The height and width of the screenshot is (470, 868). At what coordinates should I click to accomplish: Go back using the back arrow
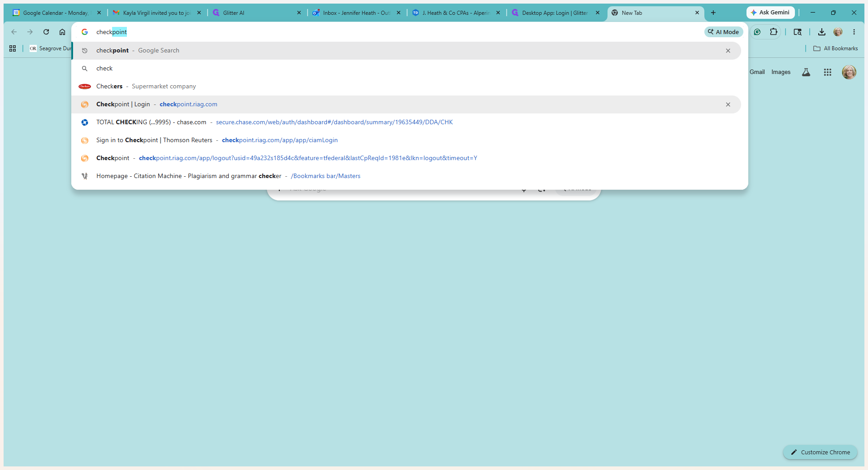coord(14,32)
